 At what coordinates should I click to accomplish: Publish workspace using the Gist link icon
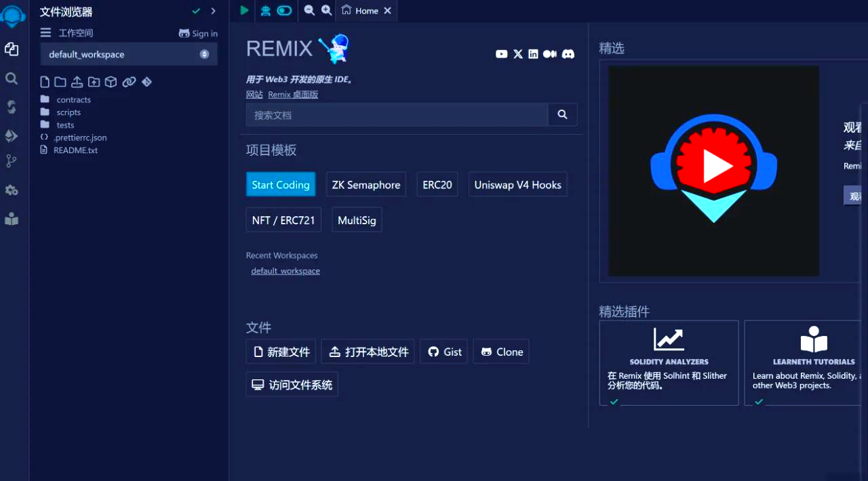tap(129, 81)
